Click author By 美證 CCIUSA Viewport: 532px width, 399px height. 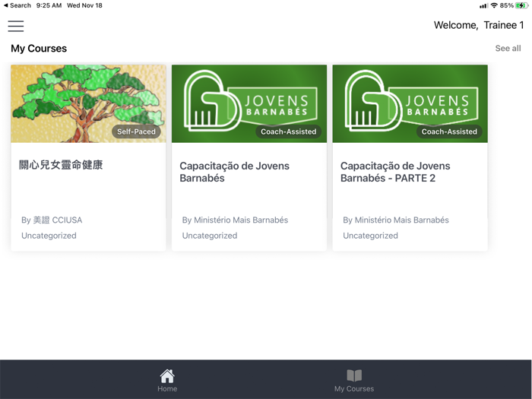[x=52, y=220]
